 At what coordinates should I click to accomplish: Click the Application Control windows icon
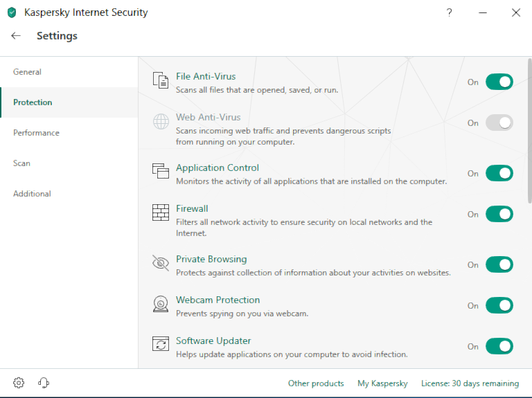pyautogui.click(x=161, y=170)
